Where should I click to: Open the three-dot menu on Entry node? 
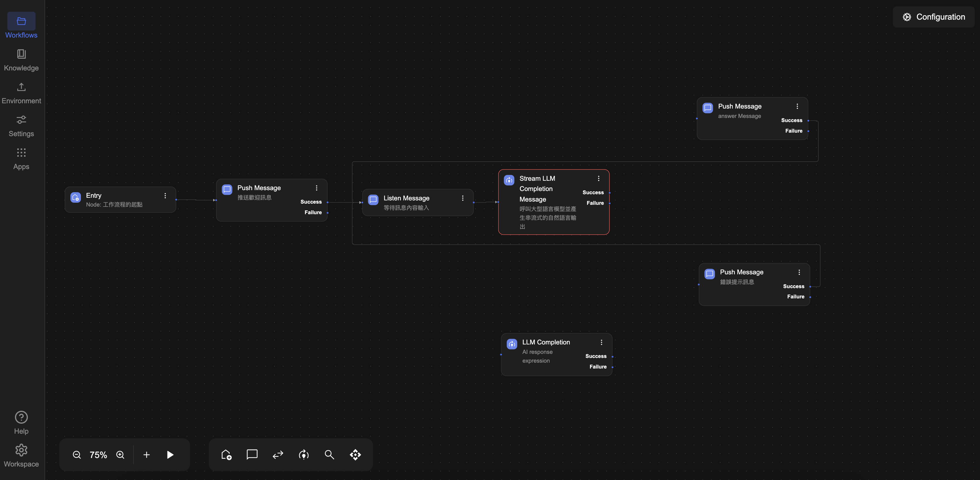click(x=165, y=195)
